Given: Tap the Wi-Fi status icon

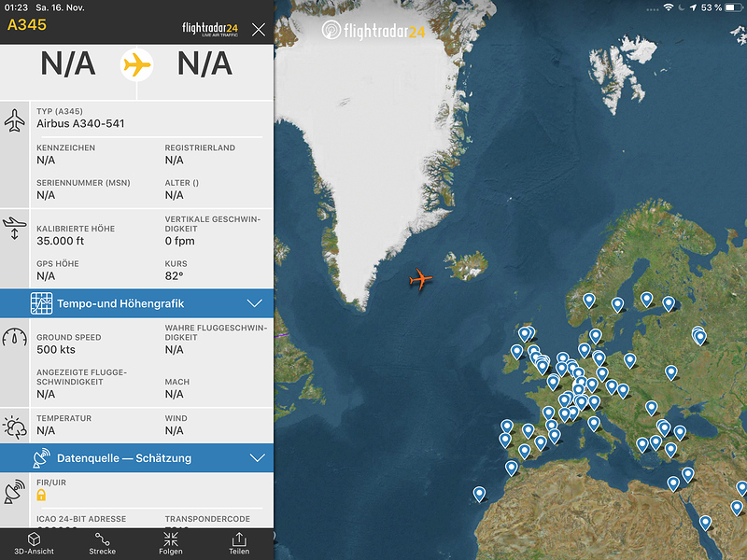Looking at the screenshot, I should click(x=669, y=7).
